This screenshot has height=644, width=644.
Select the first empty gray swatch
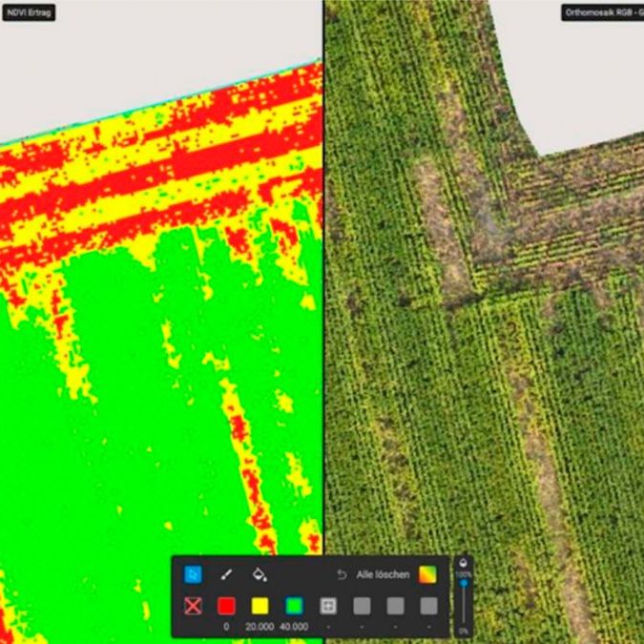coord(362,606)
